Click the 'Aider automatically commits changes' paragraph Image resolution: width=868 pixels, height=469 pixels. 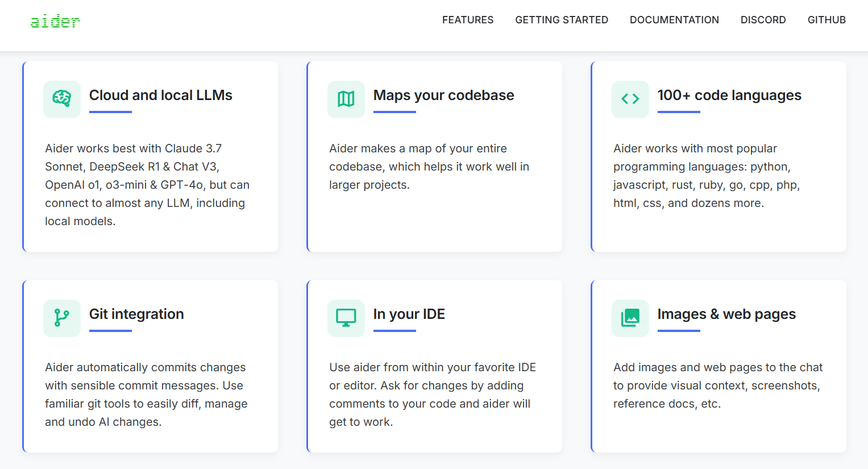point(147,395)
